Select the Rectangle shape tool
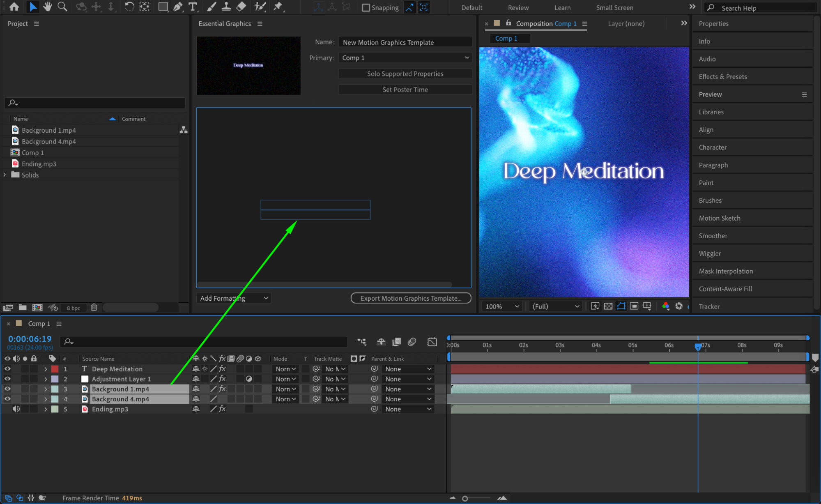This screenshot has width=821, height=504. pos(163,7)
